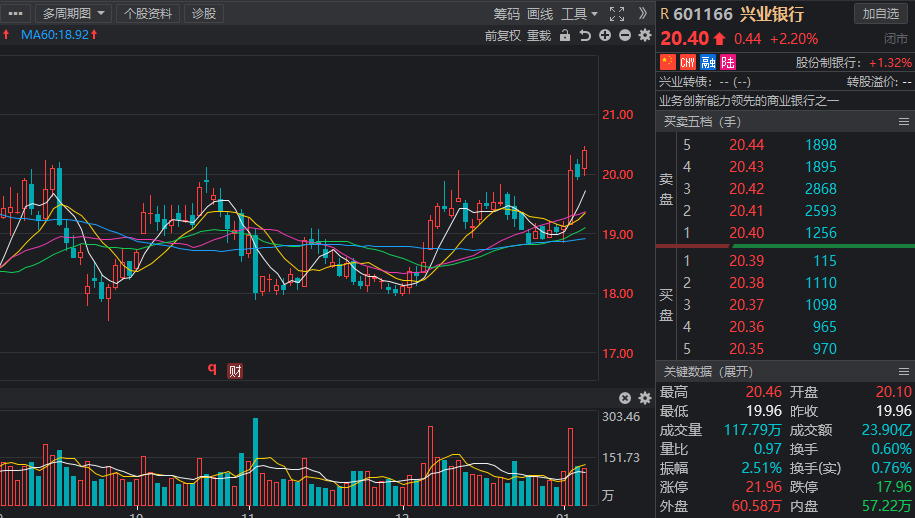Viewport: 915px width, 518px height.
Task: Click the 涨停 value 21.96
Action: [763, 486]
